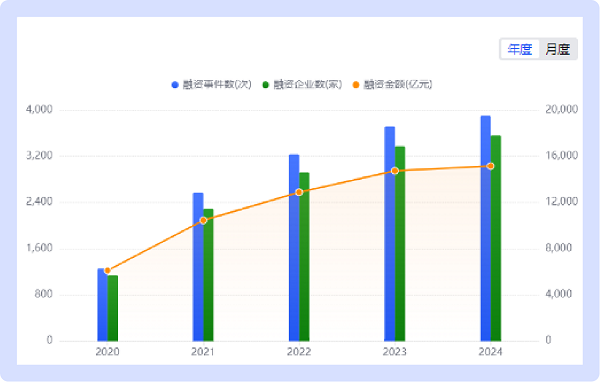
Task: Toggle the 融资企业数(家) legend series
Action: (x=302, y=85)
